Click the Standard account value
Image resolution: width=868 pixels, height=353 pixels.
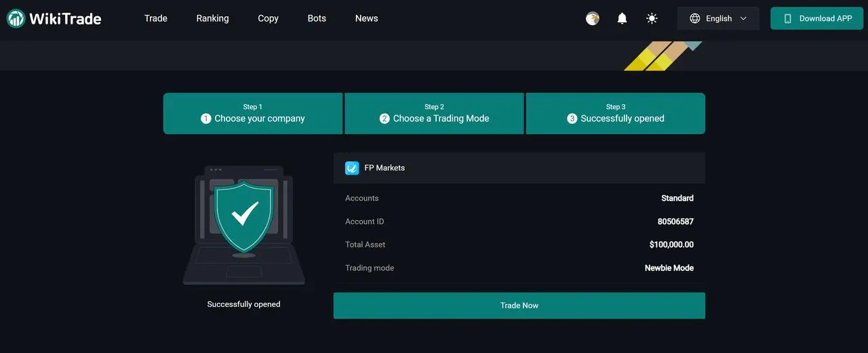pos(677,199)
